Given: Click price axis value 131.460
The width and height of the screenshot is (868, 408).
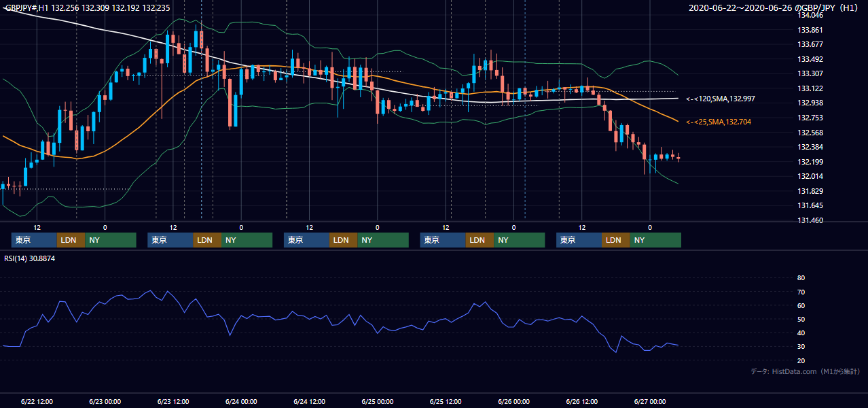Looking at the screenshot, I should 810,220.
